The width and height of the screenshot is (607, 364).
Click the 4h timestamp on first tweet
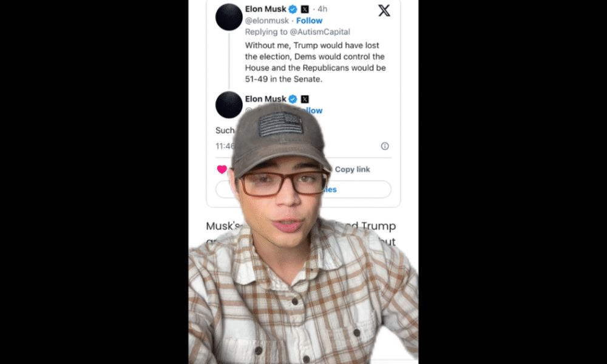[x=322, y=9]
